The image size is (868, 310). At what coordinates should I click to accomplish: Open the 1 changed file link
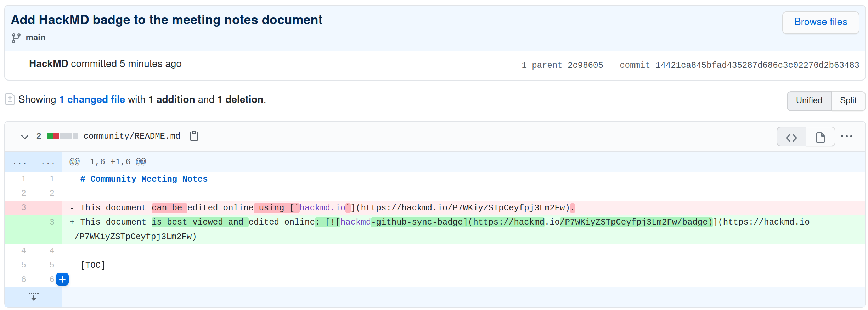[92, 100]
